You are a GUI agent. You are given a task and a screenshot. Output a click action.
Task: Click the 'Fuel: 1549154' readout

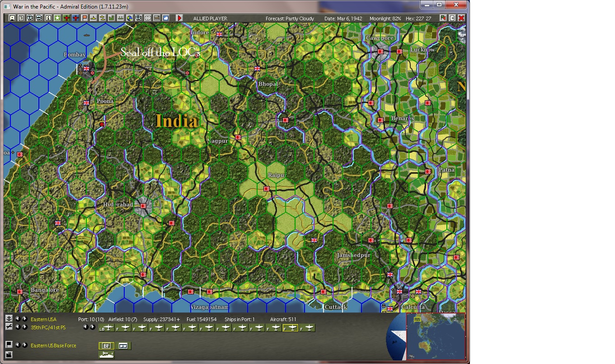[x=202, y=319]
